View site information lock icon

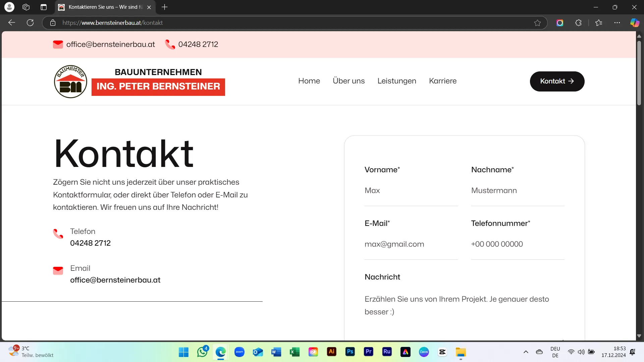tap(53, 23)
